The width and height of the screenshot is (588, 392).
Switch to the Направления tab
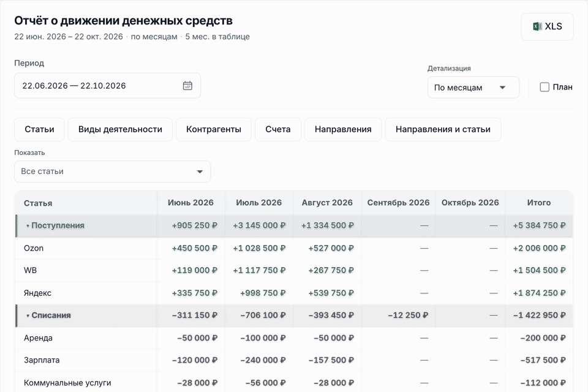pos(343,129)
